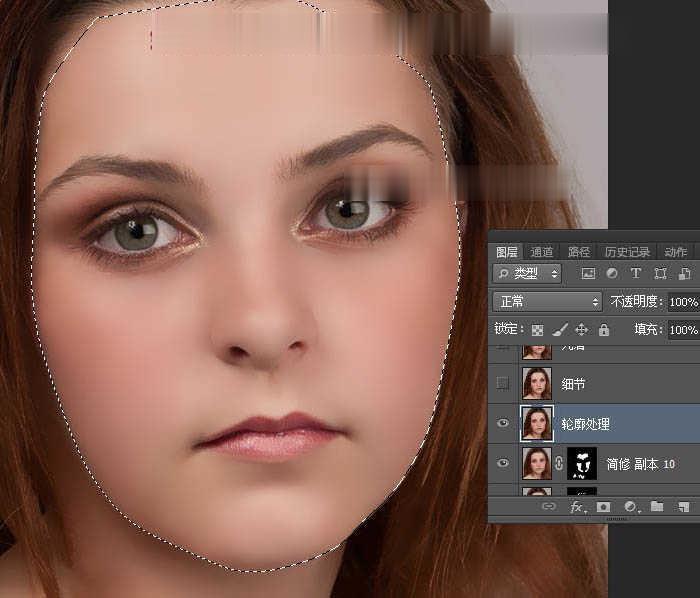Switch to the 通道 tab

tap(542, 252)
